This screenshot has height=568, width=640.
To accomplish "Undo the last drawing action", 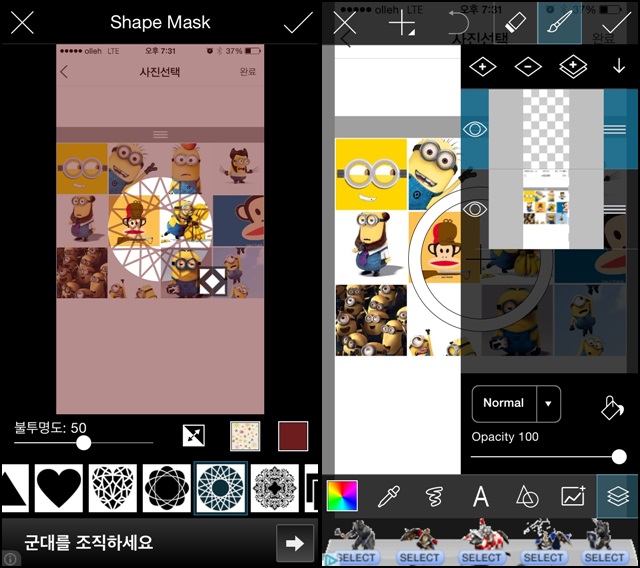I will tap(458, 22).
